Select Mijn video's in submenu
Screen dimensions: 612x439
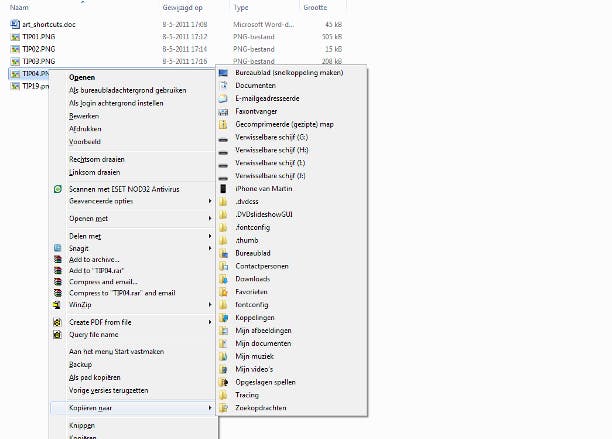(254, 369)
